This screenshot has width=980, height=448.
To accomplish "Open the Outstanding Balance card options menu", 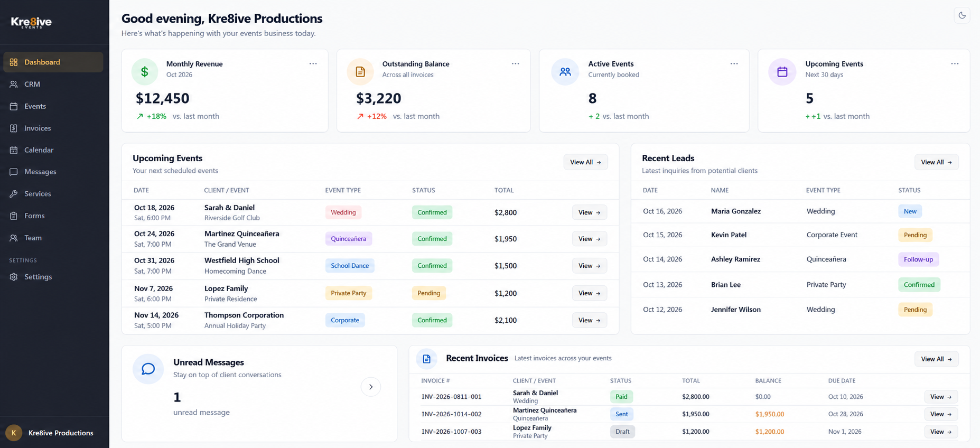I will click(x=516, y=64).
